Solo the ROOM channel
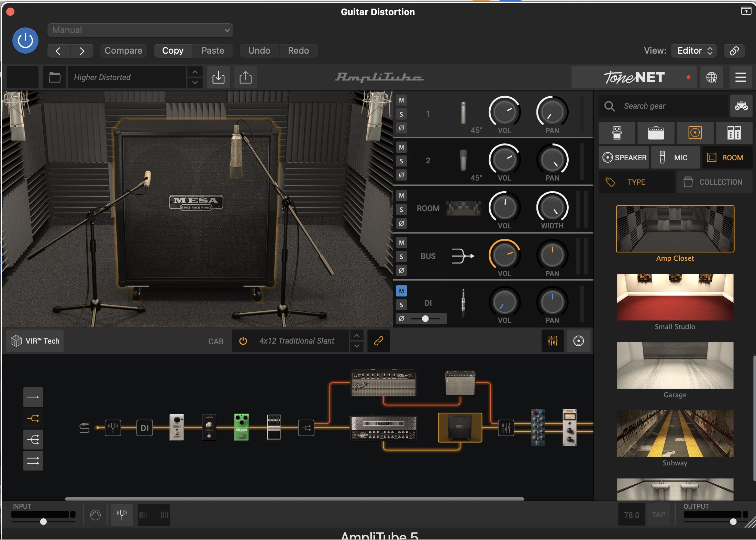The height and width of the screenshot is (540, 756). click(401, 209)
